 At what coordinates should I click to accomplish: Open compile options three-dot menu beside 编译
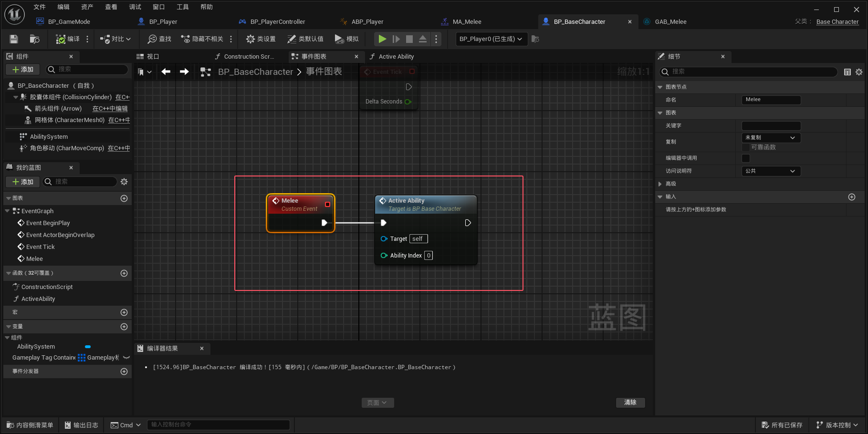coord(87,39)
